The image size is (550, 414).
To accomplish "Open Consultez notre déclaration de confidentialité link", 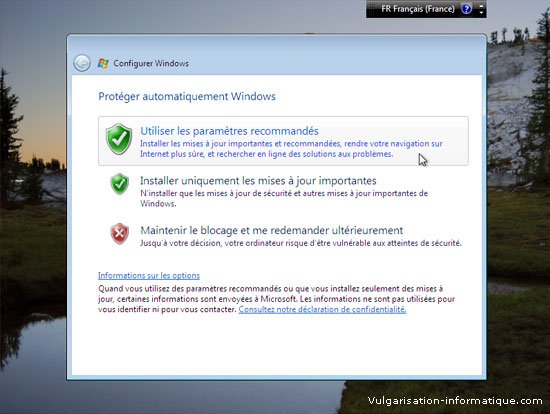I will pos(322,309).
